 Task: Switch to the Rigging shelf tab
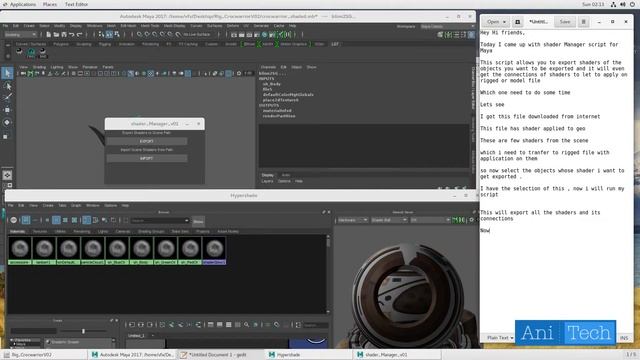coord(104,44)
